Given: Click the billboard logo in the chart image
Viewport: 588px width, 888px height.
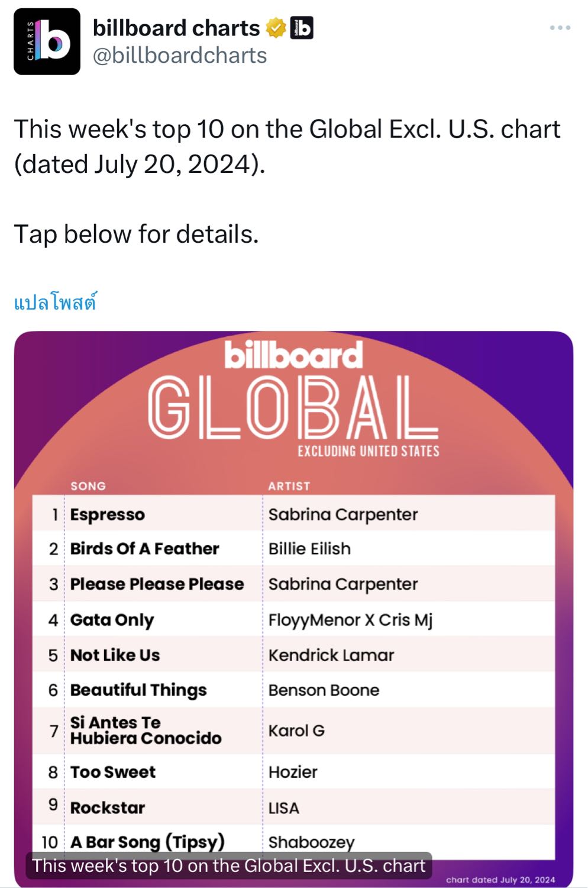Looking at the screenshot, I should pyautogui.click(x=293, y=355).
